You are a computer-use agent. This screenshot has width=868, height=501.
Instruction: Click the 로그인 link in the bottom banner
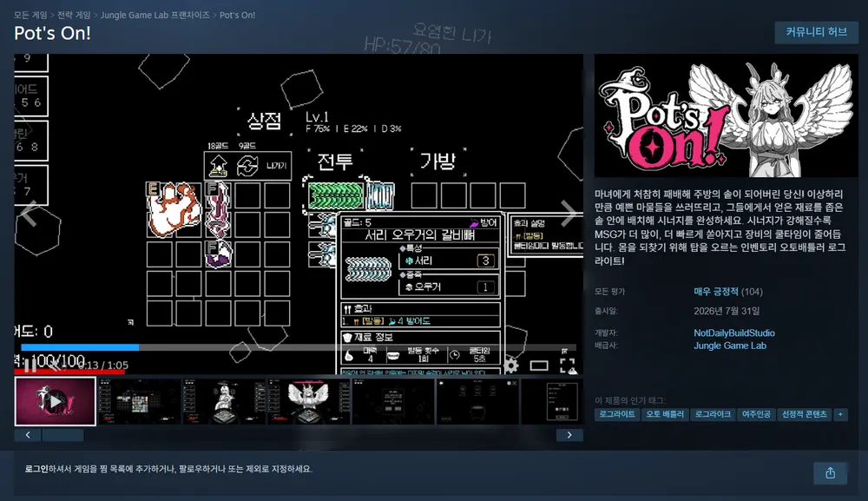click(x=36, y=469)
